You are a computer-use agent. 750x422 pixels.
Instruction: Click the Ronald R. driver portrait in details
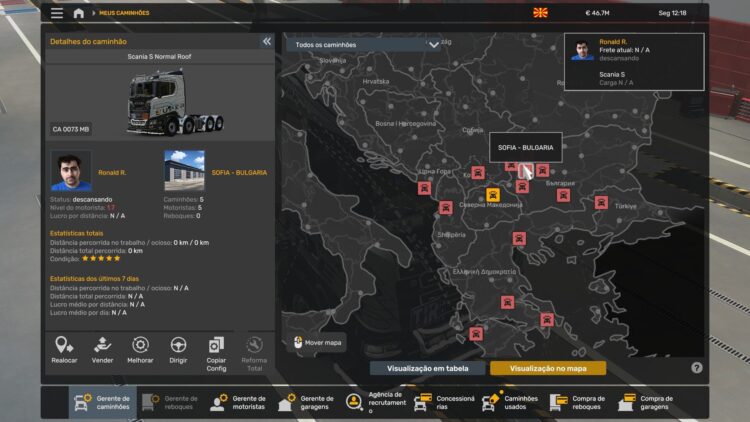coord(71,171)
